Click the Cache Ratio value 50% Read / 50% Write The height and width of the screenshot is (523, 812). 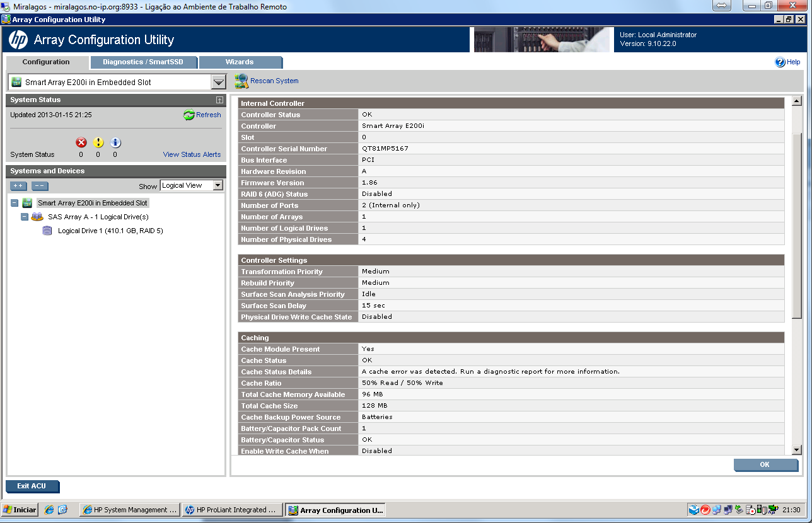[402, 383]
